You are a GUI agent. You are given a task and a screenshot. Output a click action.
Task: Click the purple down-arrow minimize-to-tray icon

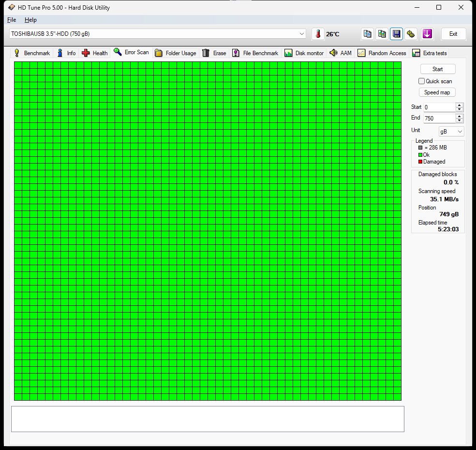click(x=427, y=34)
